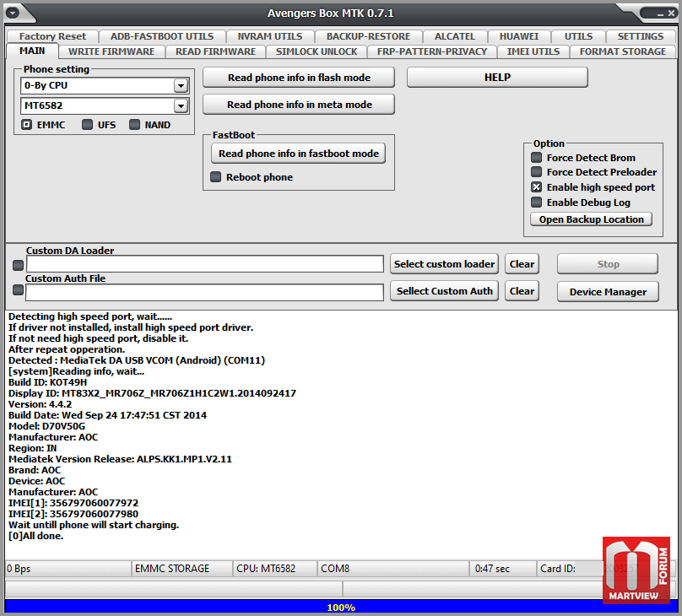Open the IMEI UTILS tab

point(533,51)
